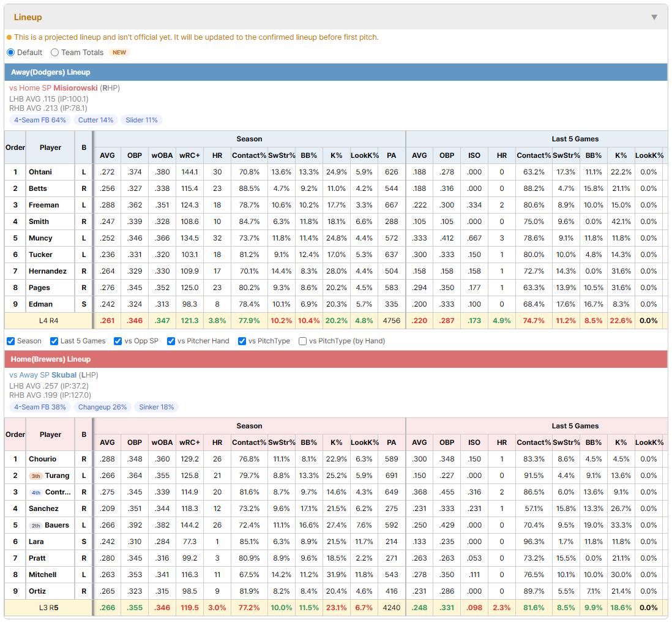
Task: Sort Dodgers table by wRC+ header
Action: click(190, 155)
